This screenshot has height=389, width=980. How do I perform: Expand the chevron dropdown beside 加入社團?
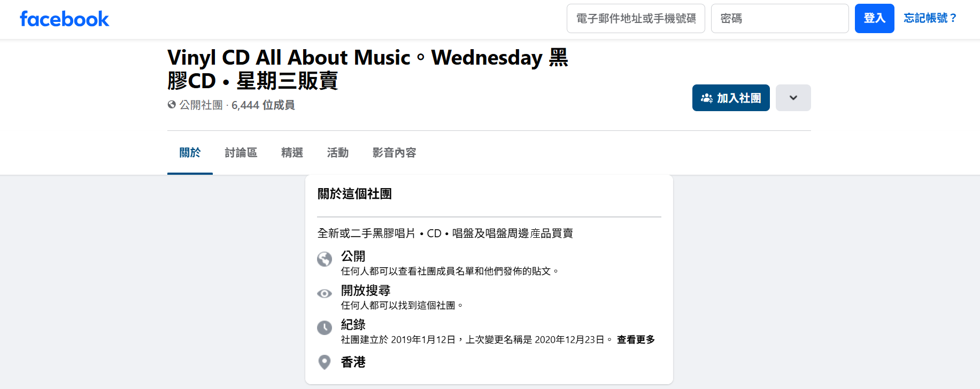tap(793, 98)
